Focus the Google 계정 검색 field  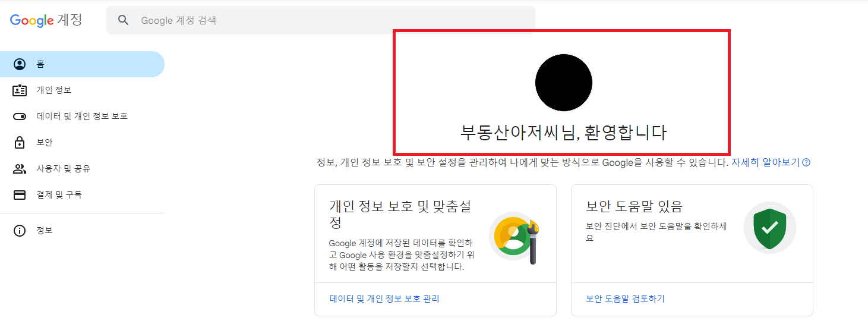321,20
